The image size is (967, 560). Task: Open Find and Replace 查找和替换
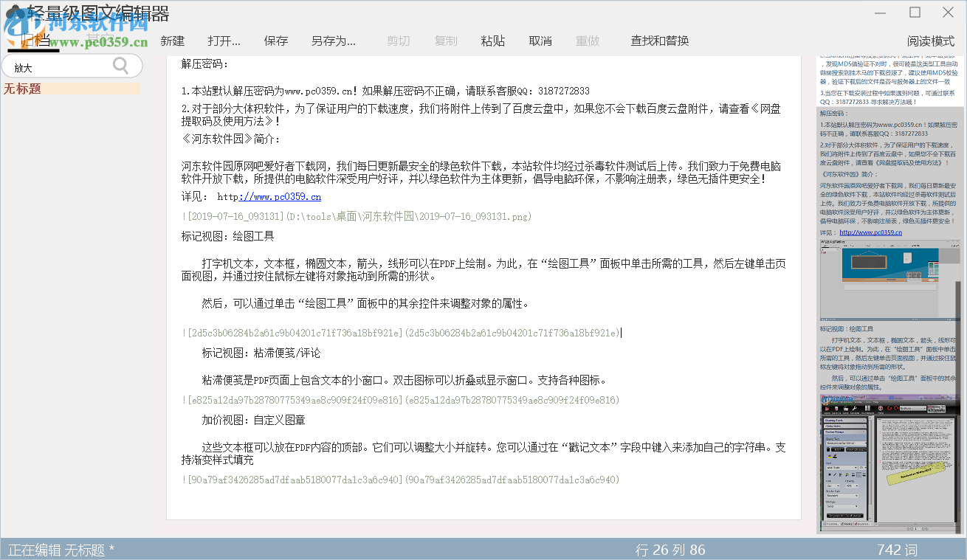click(658, 41)
